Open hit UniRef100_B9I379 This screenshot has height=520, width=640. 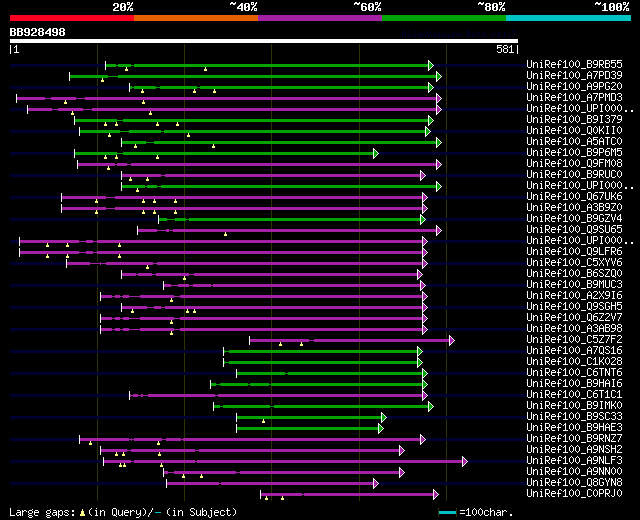click(574, 120)
